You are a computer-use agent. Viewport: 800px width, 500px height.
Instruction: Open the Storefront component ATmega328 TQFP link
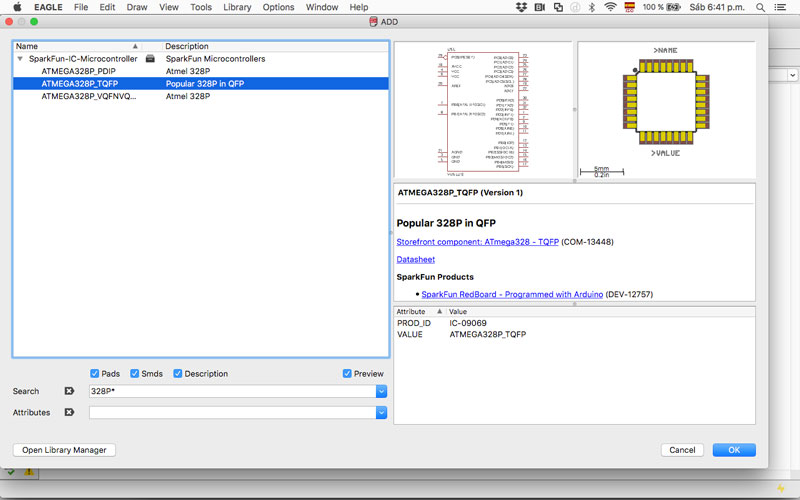point(477,242)
